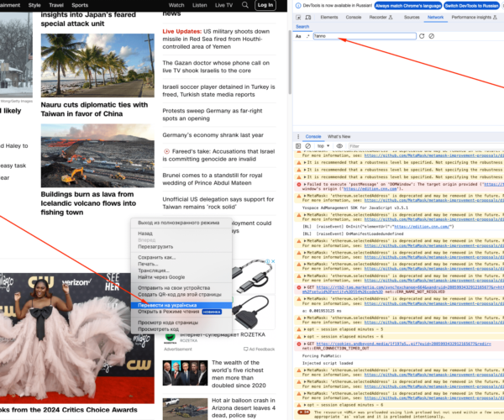This screenshot has height=420, width=504.
Task: Open the drawer's three-dot menu
Action: point(297,136)
